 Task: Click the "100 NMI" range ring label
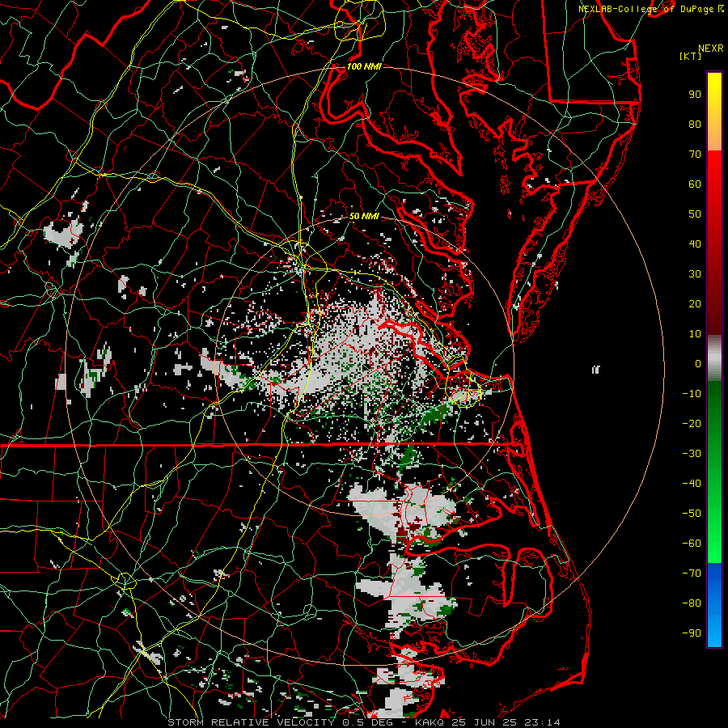click(364, 66)
